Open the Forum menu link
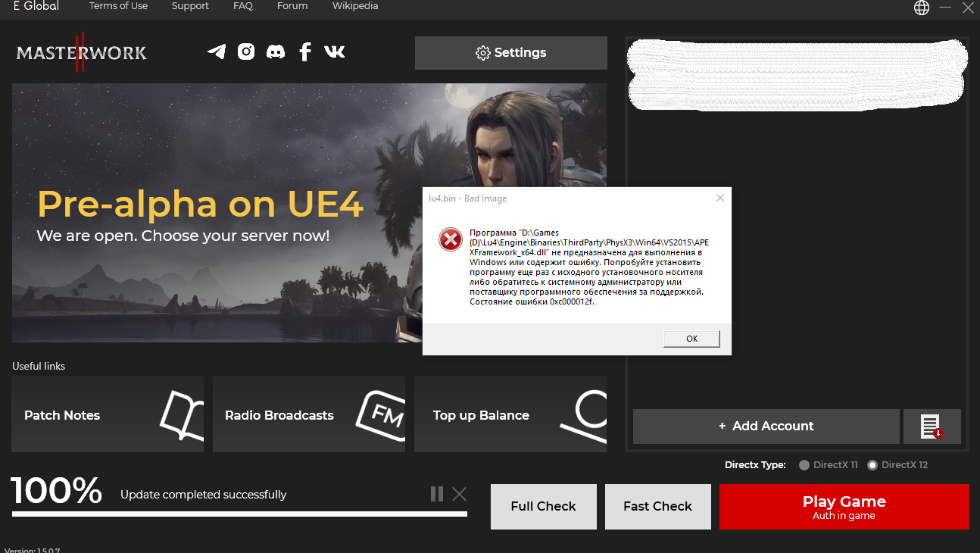The image size is (980, 553). 292,6
